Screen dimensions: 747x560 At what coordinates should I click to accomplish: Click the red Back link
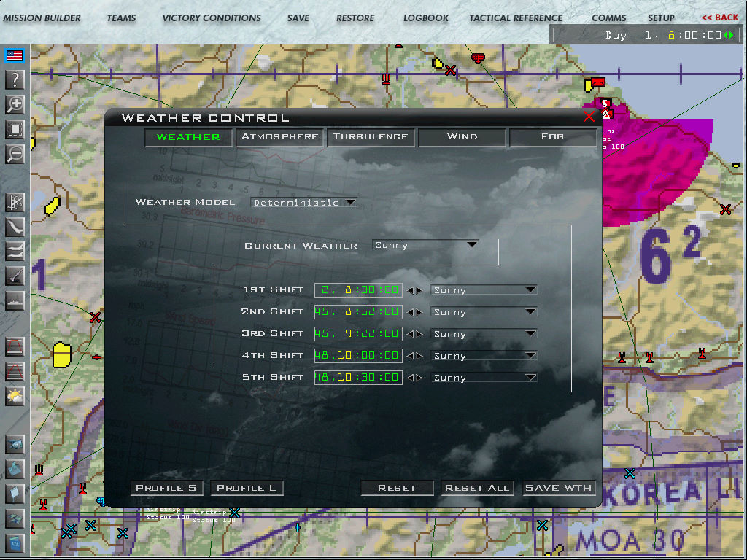tap(720, 17)
